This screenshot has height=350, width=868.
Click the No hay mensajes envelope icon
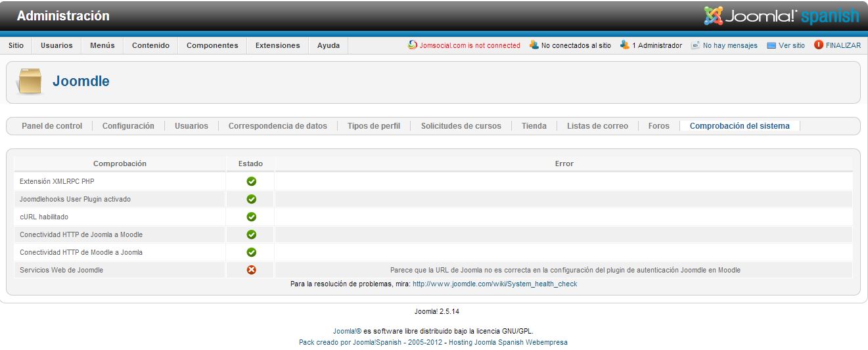click(695, 45)
